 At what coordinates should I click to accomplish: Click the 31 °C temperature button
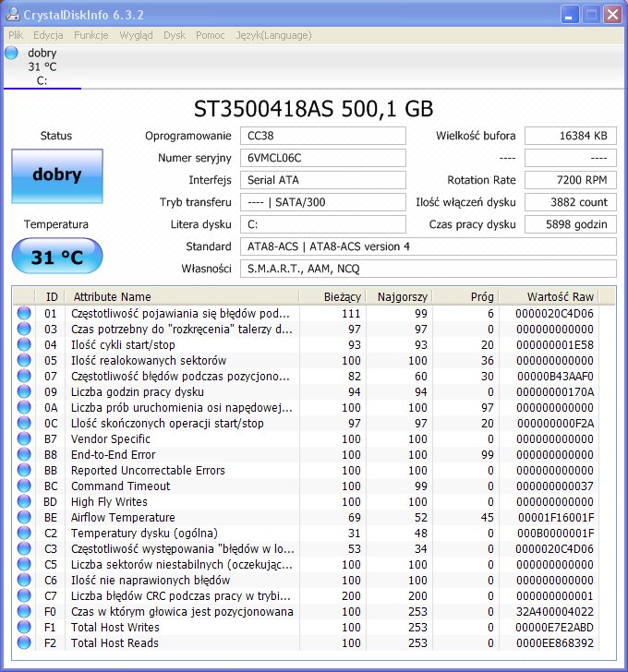(x=57, y=257)
